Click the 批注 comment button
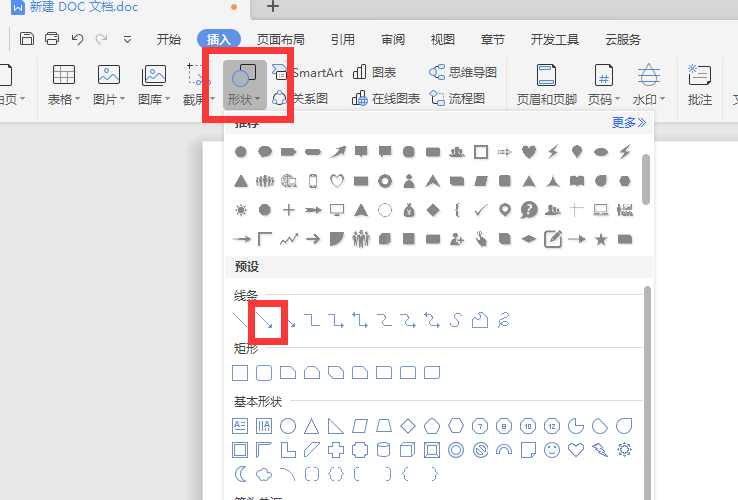 699,85
